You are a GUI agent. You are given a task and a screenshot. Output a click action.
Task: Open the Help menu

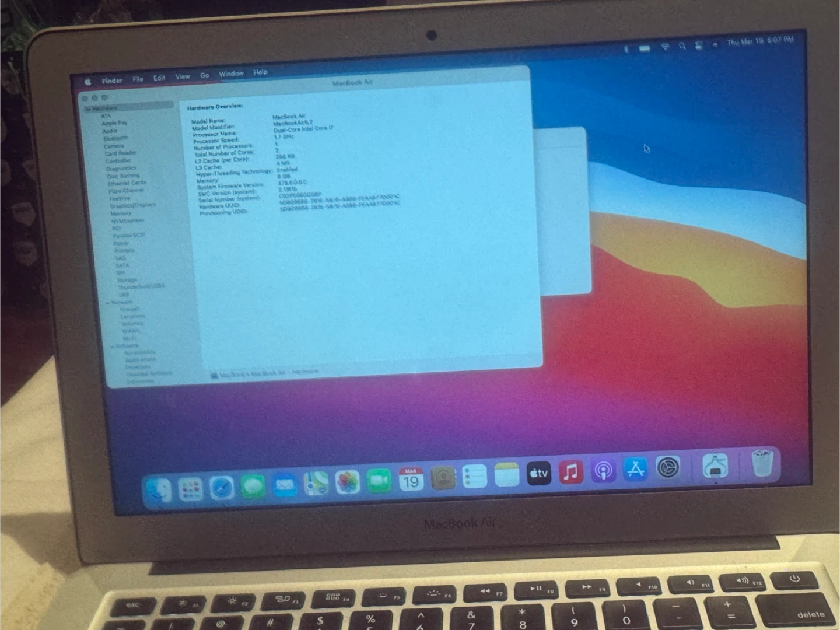(260, 72)
